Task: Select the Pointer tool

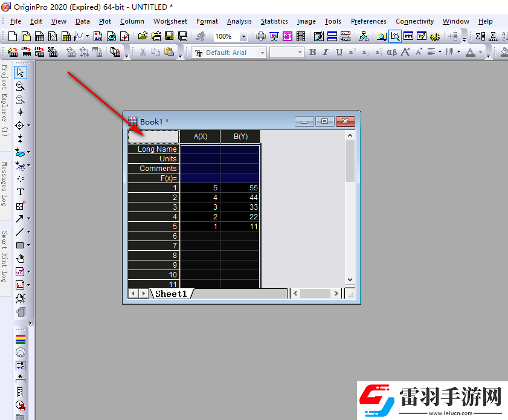Action: click(x=21, y=73)
